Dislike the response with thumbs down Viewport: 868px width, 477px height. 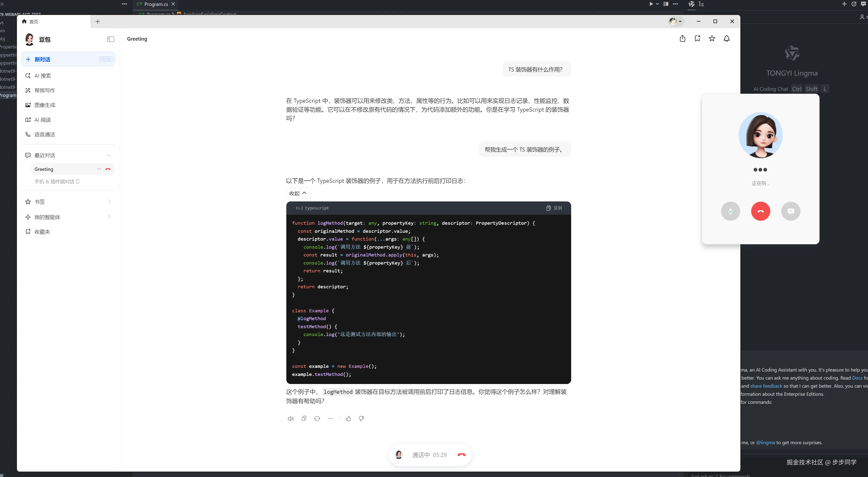pyautogui.click(x=362, y=419)
